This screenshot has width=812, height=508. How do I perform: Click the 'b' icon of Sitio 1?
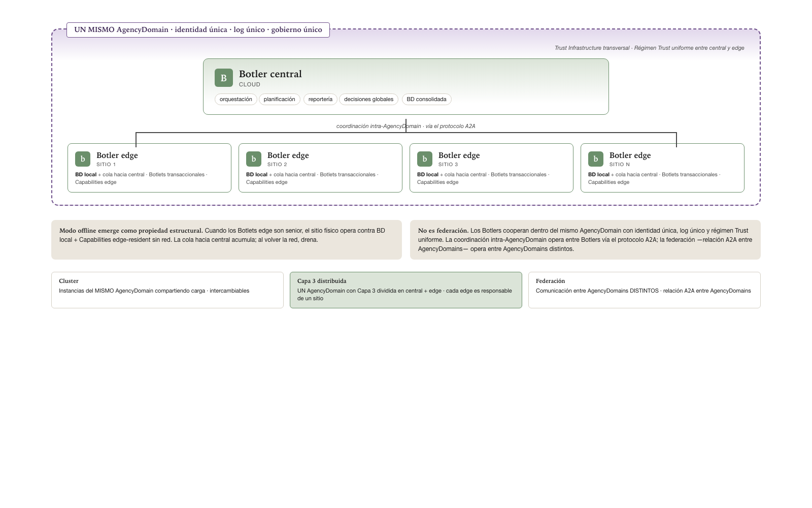[x=83, y=159]
